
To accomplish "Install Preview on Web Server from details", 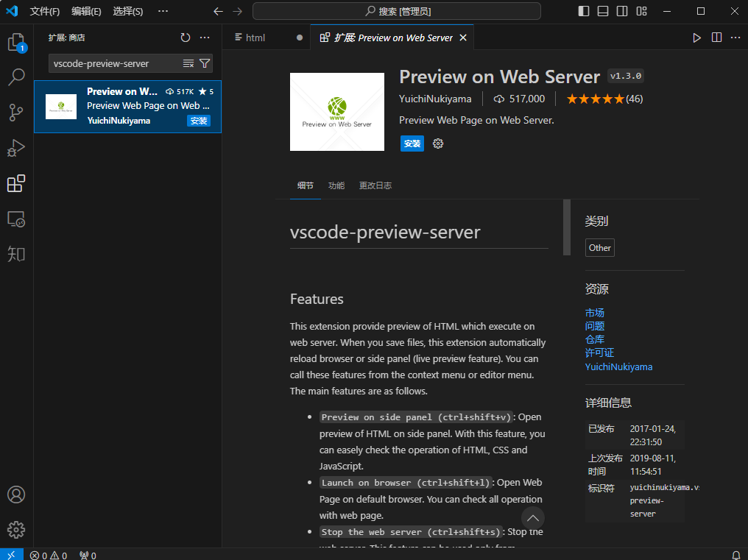I will coord(412,143).
